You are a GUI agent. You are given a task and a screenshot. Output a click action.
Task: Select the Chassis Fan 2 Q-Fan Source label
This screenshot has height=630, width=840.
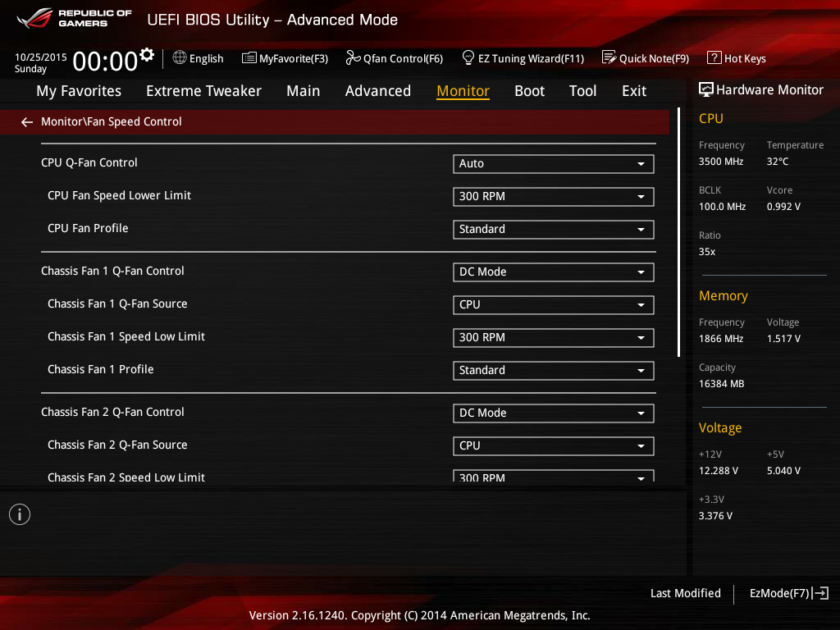click(x=117, y=444)
